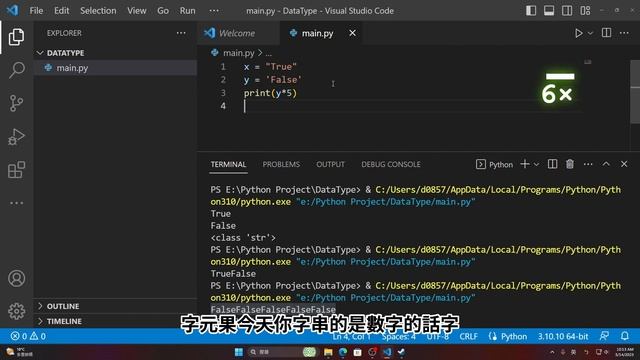Toggle secondary side bar layout icon

(x=567, y=11)
